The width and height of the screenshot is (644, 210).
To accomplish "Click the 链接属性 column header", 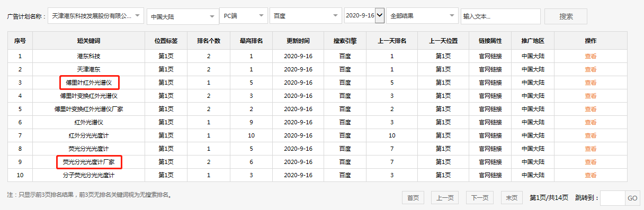I will (x=490, y=41).
